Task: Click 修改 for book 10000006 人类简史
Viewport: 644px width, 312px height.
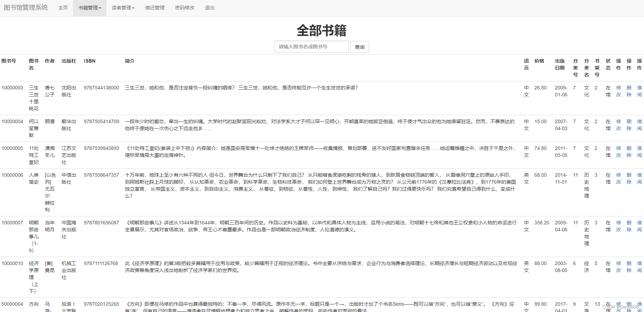Action: (x=619, y=178)
